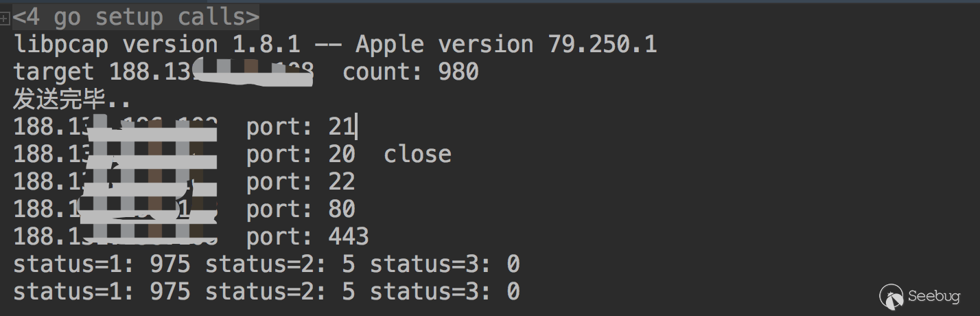This screenshot has width=980, height=316.
Task: Click 'status=3: 0' in last status line
Action: [445, 292]
